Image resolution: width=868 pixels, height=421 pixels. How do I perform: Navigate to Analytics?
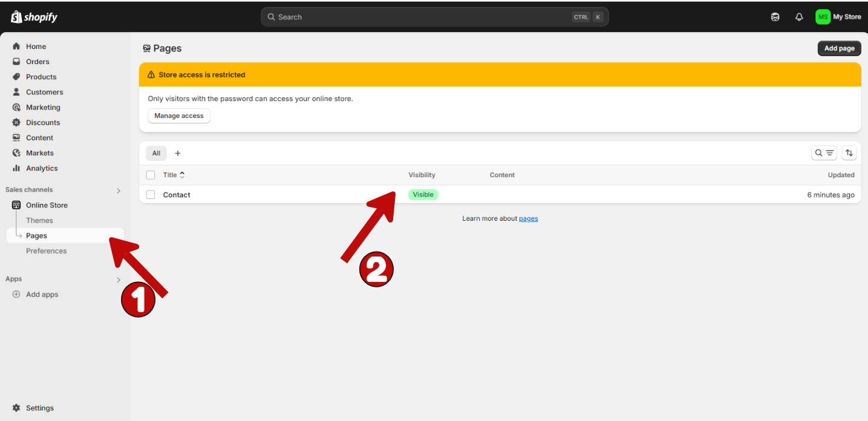click(x=41, y=168)
